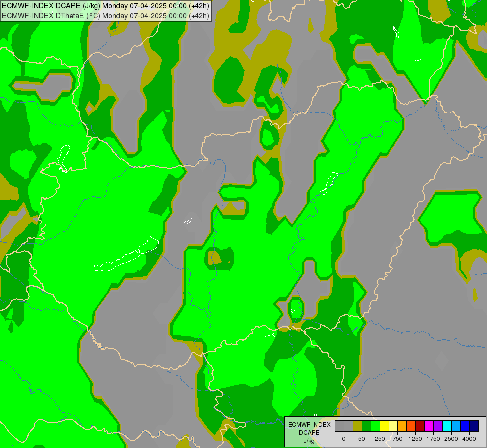
Task: Click the legend J/kg unit label
Action: point(309,441)
